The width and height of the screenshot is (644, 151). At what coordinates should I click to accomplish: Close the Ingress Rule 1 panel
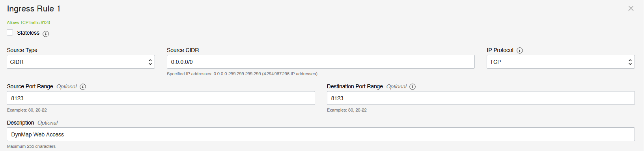631,8
